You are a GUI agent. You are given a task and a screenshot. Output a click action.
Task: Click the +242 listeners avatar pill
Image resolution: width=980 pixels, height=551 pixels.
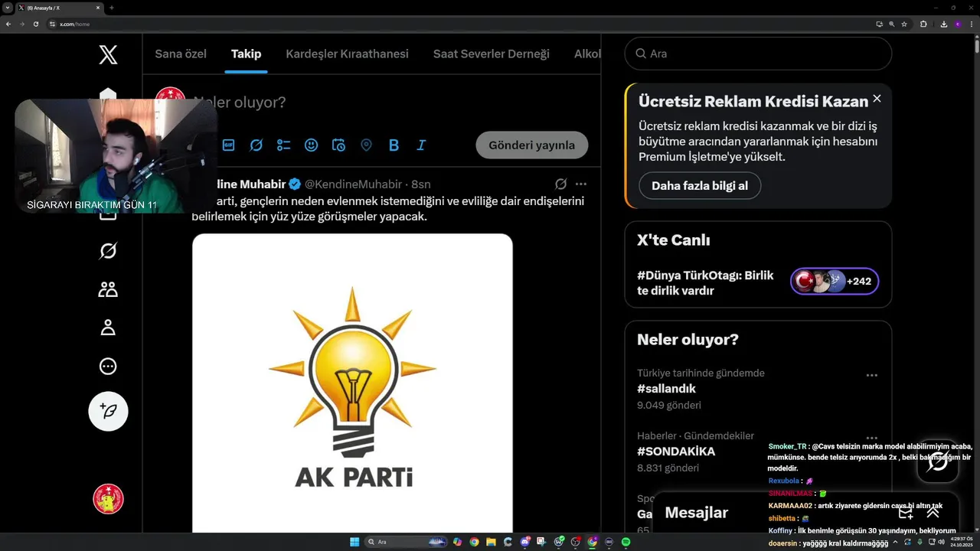835,281
